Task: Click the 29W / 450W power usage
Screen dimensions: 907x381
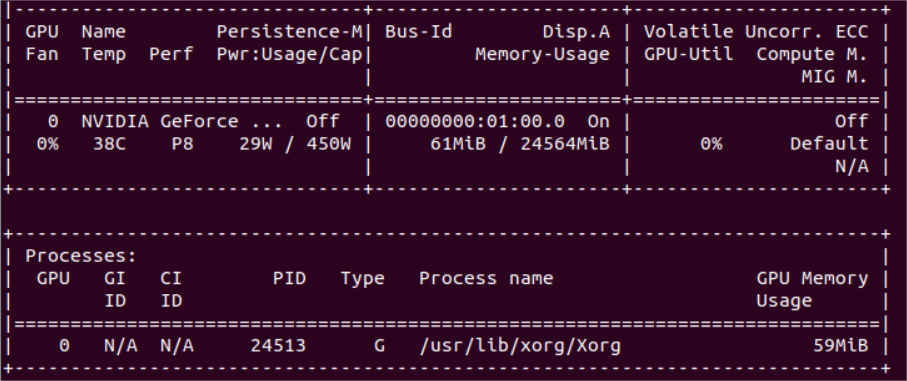Action: (x=295, y=143)
